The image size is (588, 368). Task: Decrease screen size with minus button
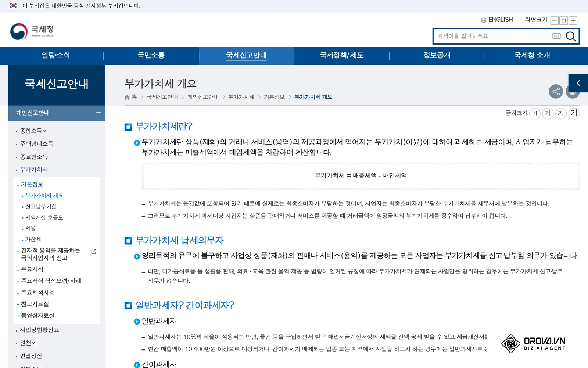[555, 21]
